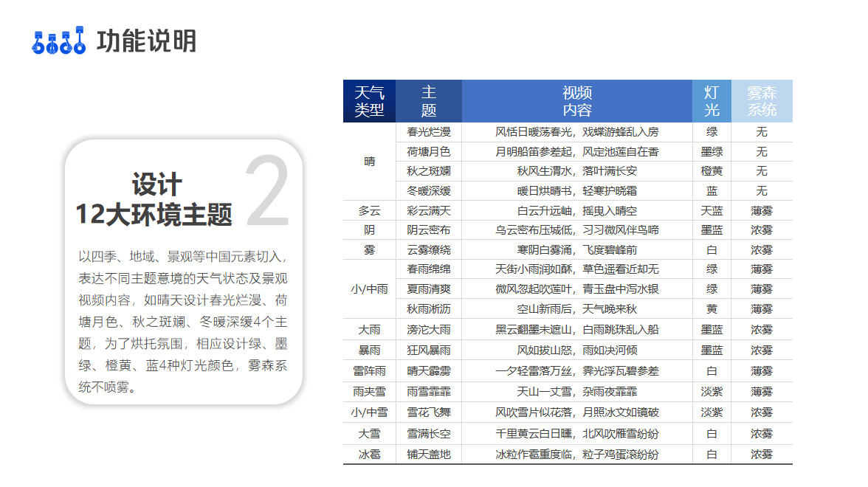Click the description paragraph starting 以四季
Screen dimensions: 868x487
(x=183, y=322)
